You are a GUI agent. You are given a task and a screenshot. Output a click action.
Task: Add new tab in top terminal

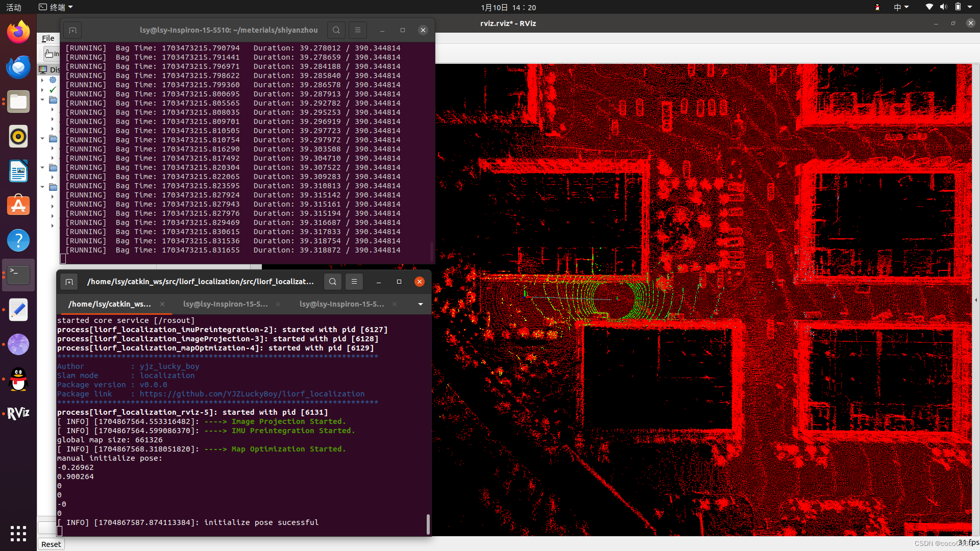[x=72, y=30]
